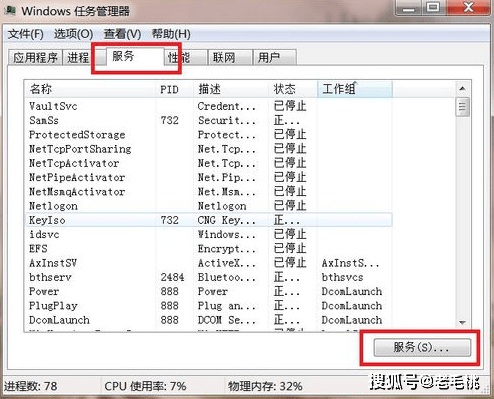The image size is (494, 399).
Task: Switch to the 用户 tab
Action: tap(274, 58)
